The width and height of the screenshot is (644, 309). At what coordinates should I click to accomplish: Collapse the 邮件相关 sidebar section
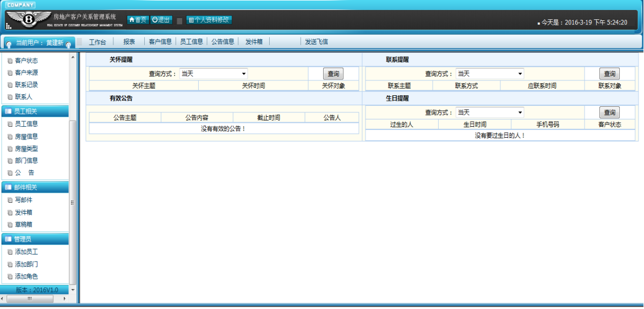point(35,187)
